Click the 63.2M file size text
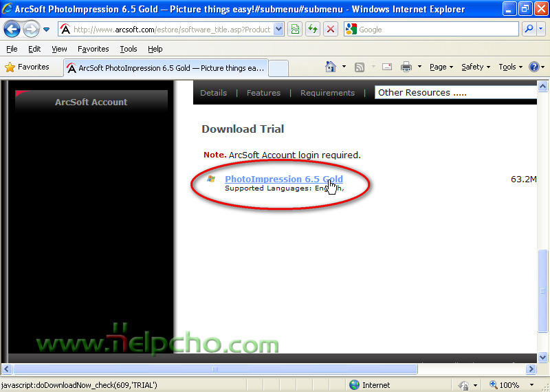This screenshot has height=392, width=550. coord(523,179)
